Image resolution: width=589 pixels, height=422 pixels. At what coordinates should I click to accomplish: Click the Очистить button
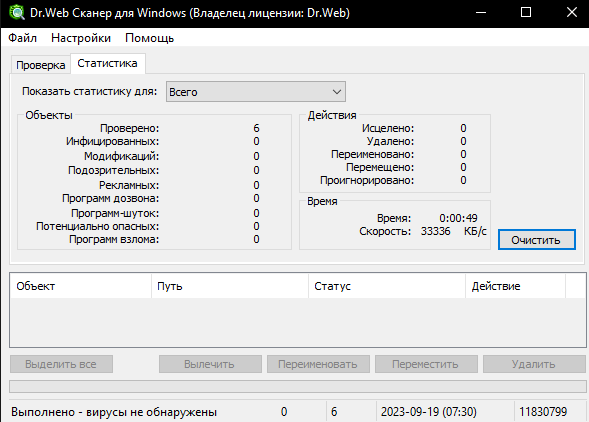coord(536,240)
